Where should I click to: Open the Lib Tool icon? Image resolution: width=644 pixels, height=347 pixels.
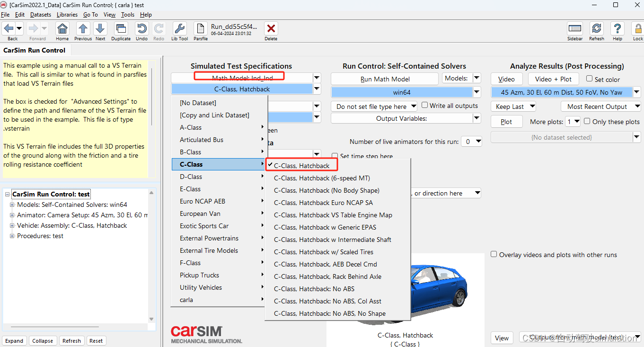[x=179, y=28]
